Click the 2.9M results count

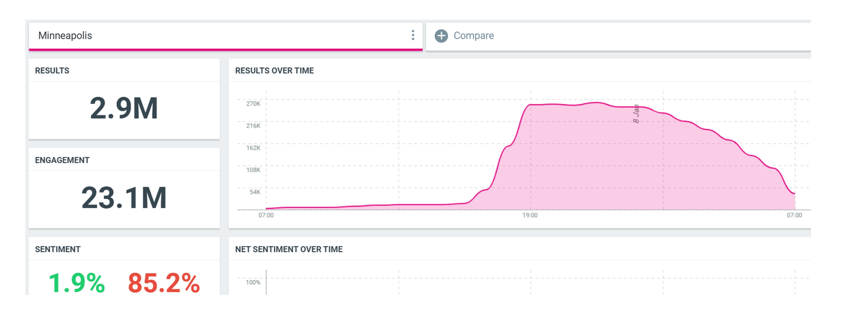pos(124,108)
